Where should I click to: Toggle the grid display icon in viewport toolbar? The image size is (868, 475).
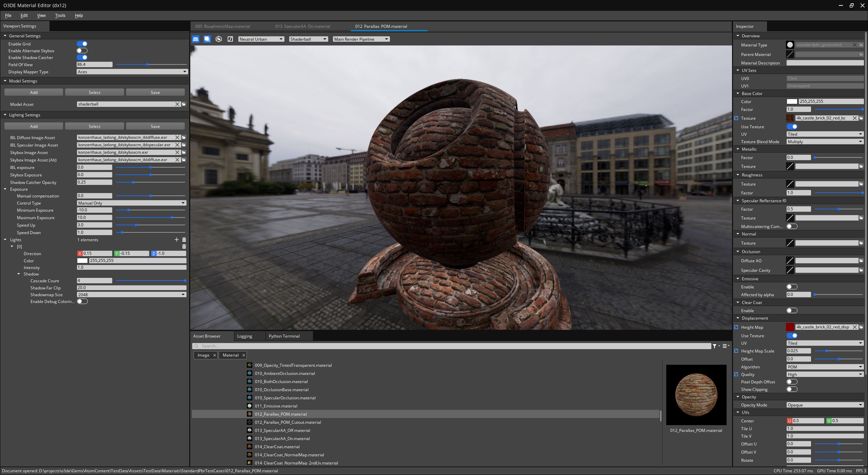(x=196, y=39)
